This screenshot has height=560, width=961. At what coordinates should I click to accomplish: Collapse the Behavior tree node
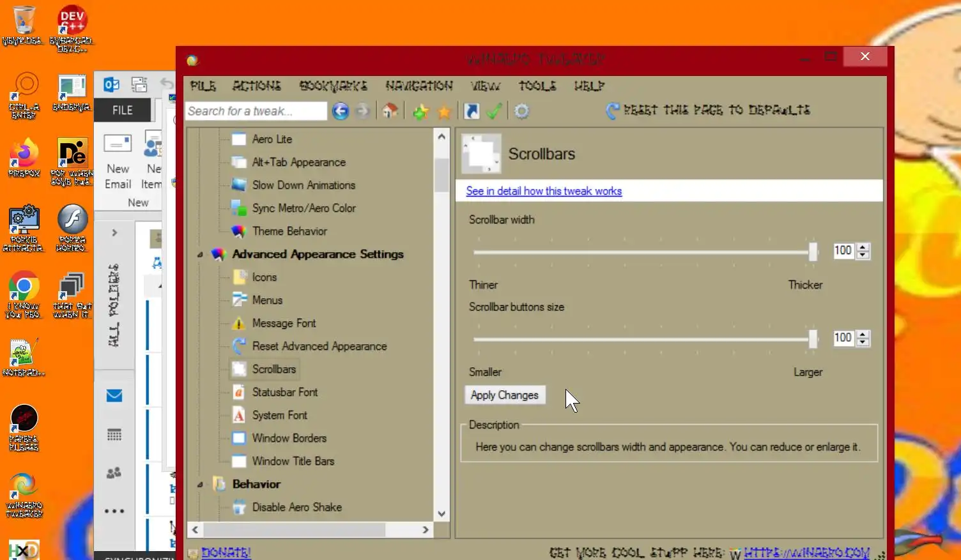tap(200, 484)
